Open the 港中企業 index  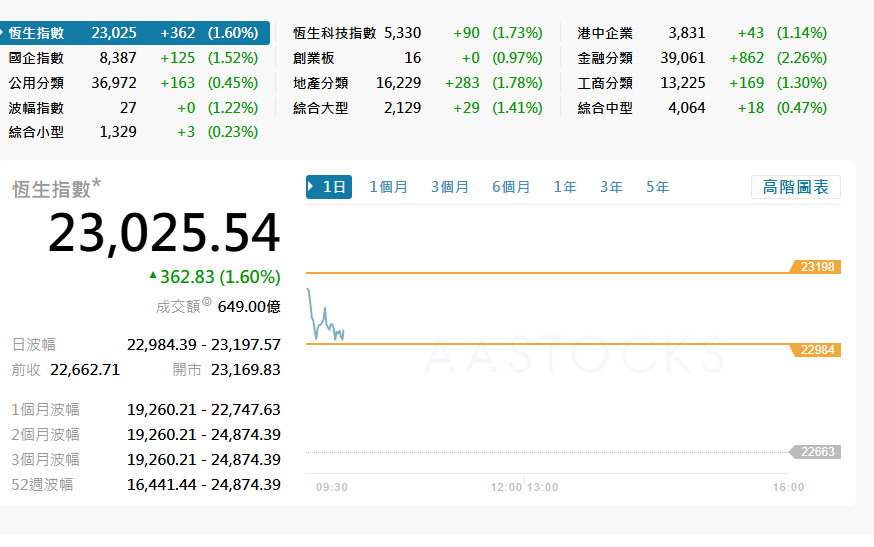[605, 33]
